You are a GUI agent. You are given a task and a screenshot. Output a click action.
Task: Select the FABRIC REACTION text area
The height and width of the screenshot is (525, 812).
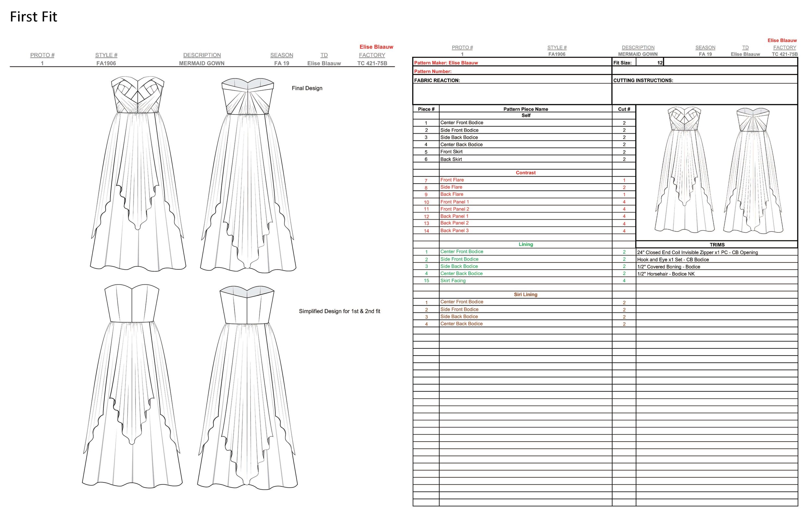click(512, 94)
